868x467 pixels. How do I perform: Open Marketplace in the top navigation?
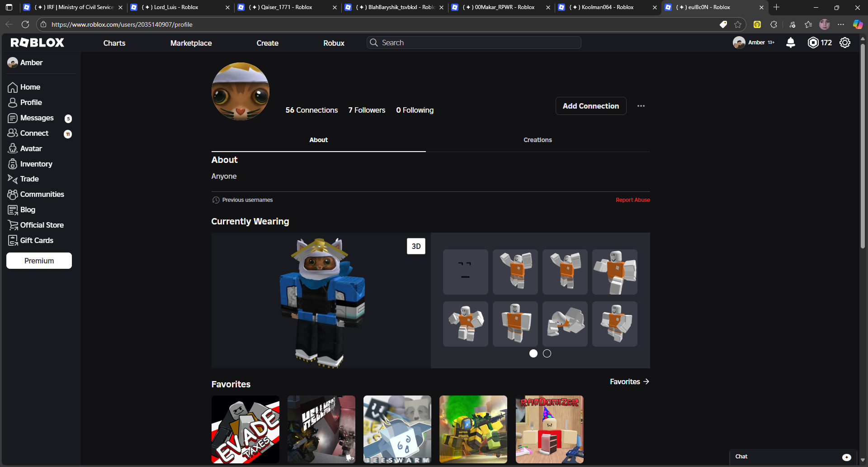tap(191, 43)
